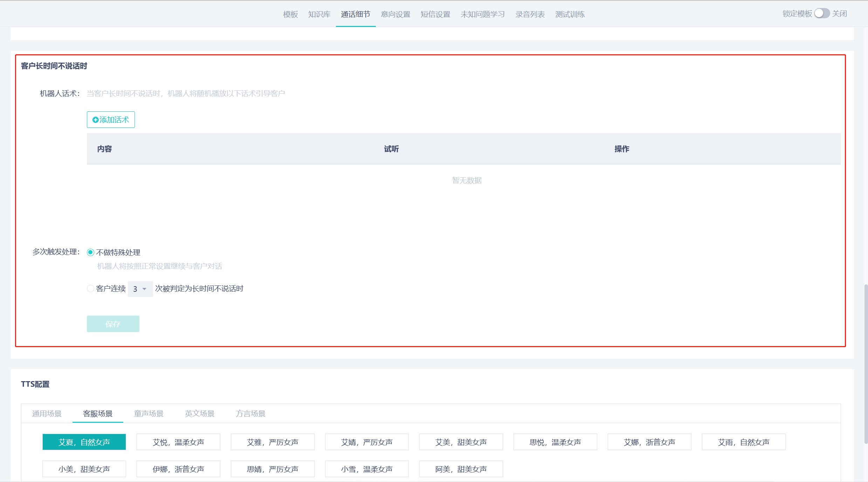This screenshot has width=868, height=482.
Task: Select the 阿美，甜美女声 voice
Action: point(461,469)
